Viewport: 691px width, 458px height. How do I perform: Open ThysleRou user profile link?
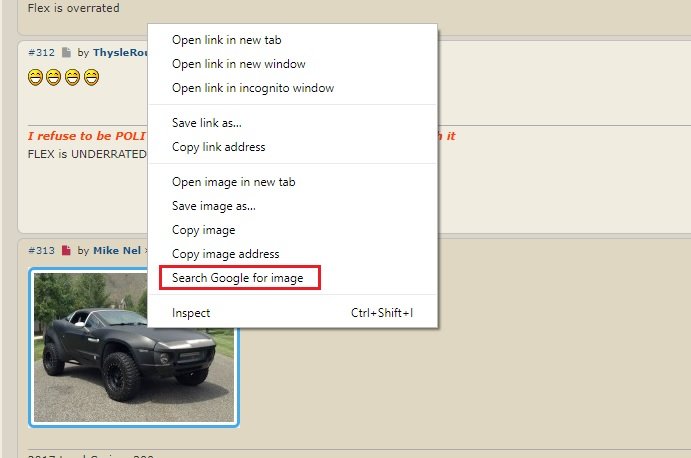click(x=120, y=52)
